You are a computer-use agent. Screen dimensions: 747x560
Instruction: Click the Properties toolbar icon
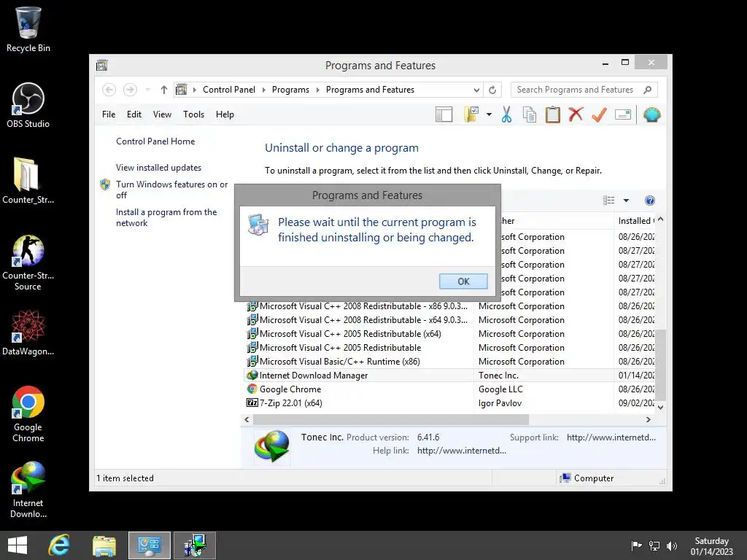coord(623,114)
